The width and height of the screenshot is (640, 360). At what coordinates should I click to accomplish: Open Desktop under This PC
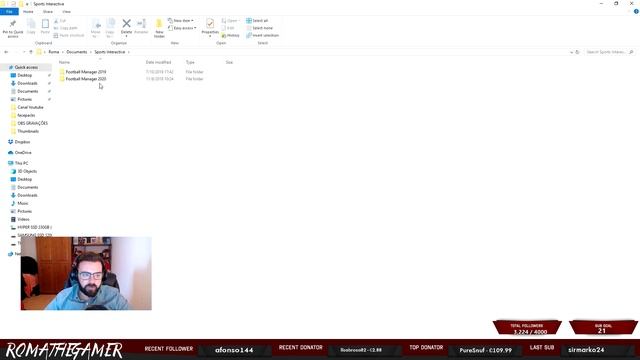tap(24, 180)
